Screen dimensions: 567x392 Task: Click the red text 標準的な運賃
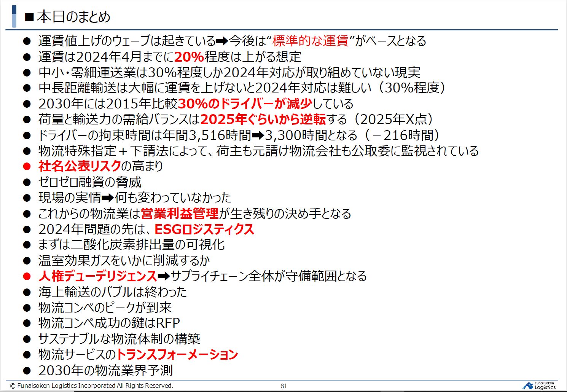[x=311, y=41]
